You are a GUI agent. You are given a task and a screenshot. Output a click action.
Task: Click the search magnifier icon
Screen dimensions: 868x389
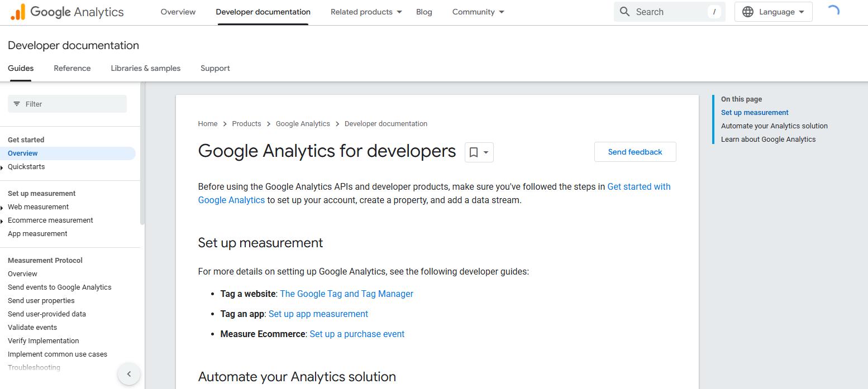coord(625,12)
